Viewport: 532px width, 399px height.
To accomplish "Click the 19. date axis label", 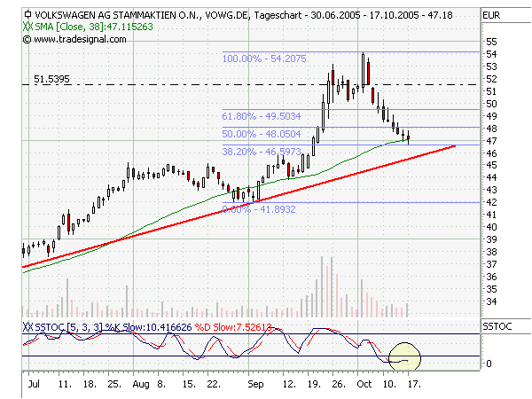I will [314, 385].
